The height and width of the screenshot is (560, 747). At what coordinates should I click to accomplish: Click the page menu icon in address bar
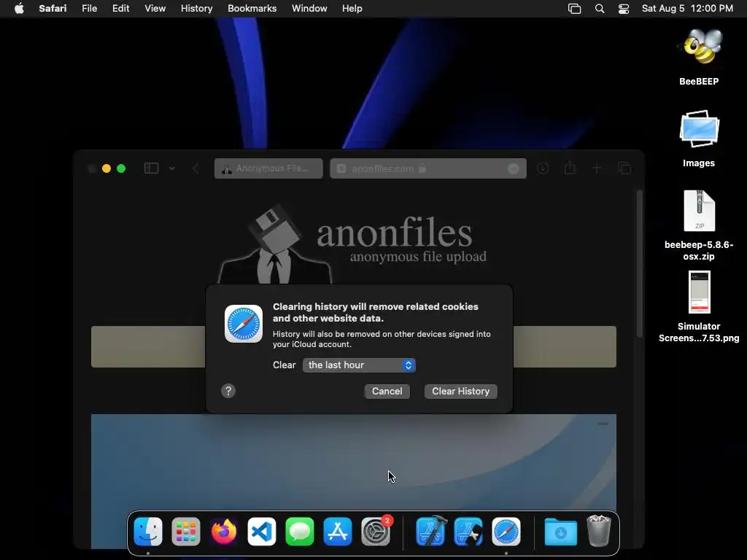[x=514, y=168]
